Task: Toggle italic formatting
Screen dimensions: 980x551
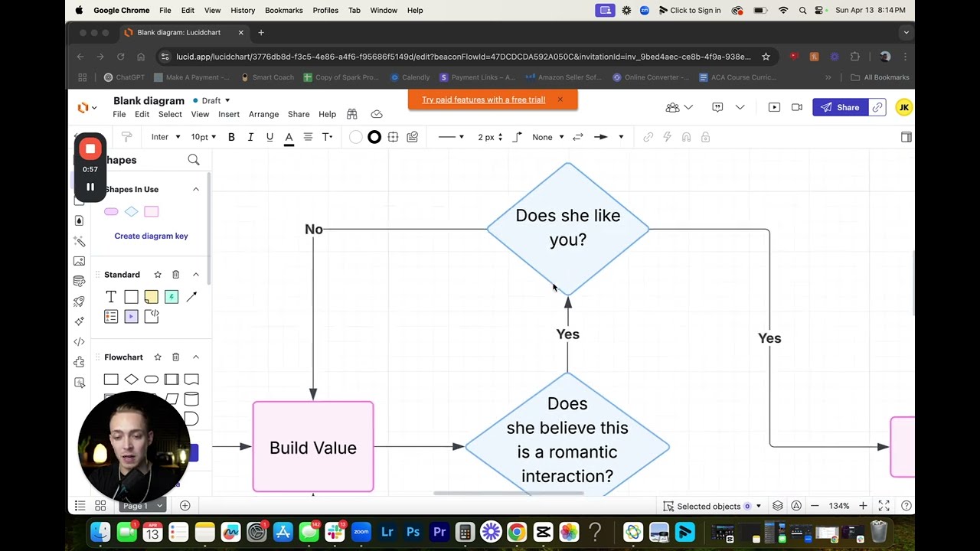Action: (x=250, y=137)
